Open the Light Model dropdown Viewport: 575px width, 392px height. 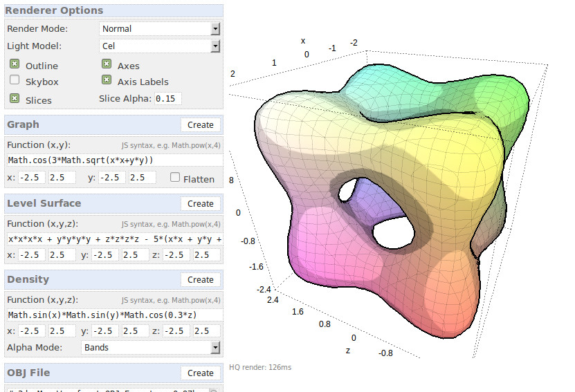point(159,46)
